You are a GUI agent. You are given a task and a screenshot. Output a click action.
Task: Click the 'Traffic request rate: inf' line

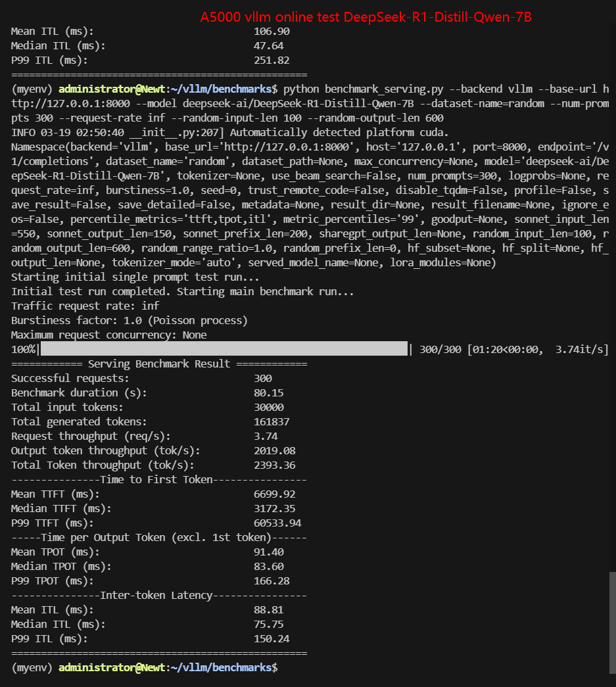[85, 306]
